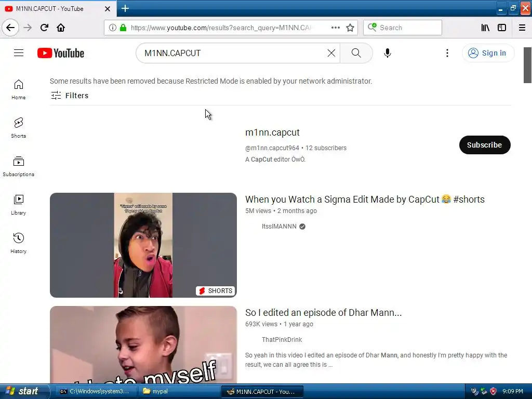This screenshot has width=532, height=399.
Task: Go to Home in YouTube sidebar
Action: pyautogui.click(x=18, y=90)
